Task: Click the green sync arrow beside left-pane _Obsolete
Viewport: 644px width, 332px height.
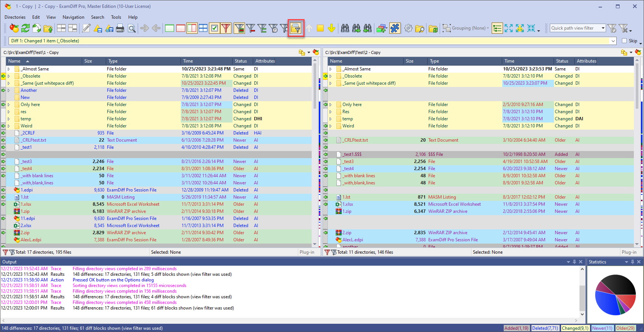Action: (x=3, y=76)
